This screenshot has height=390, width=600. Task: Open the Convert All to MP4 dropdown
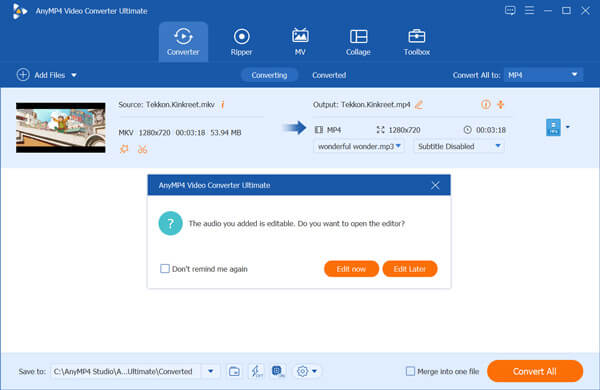[543, 75]
